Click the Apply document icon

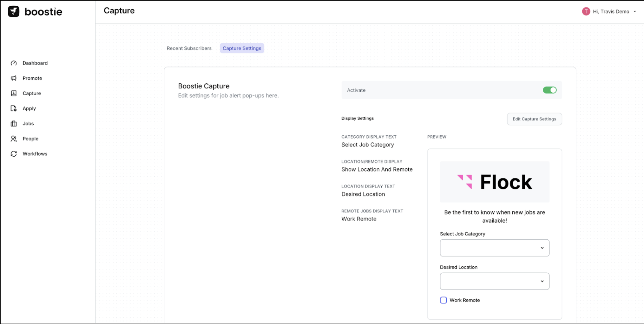click(14, 108)
